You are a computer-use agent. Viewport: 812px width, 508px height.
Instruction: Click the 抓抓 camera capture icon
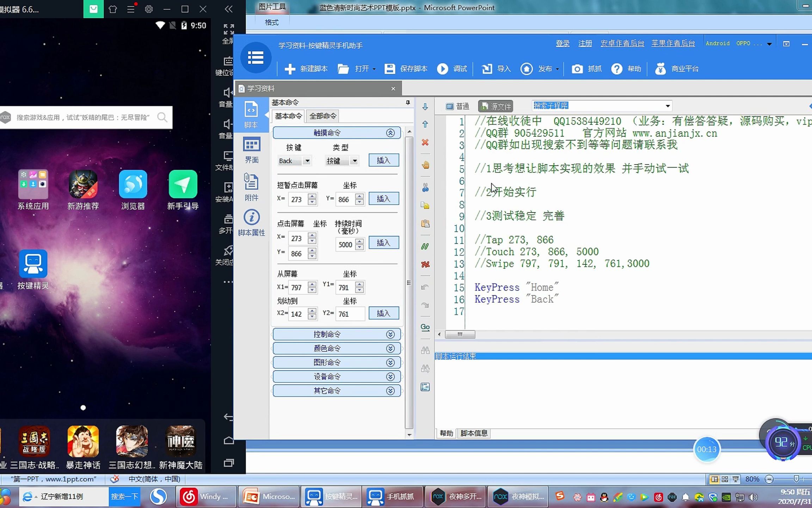[x=577, y=69]
